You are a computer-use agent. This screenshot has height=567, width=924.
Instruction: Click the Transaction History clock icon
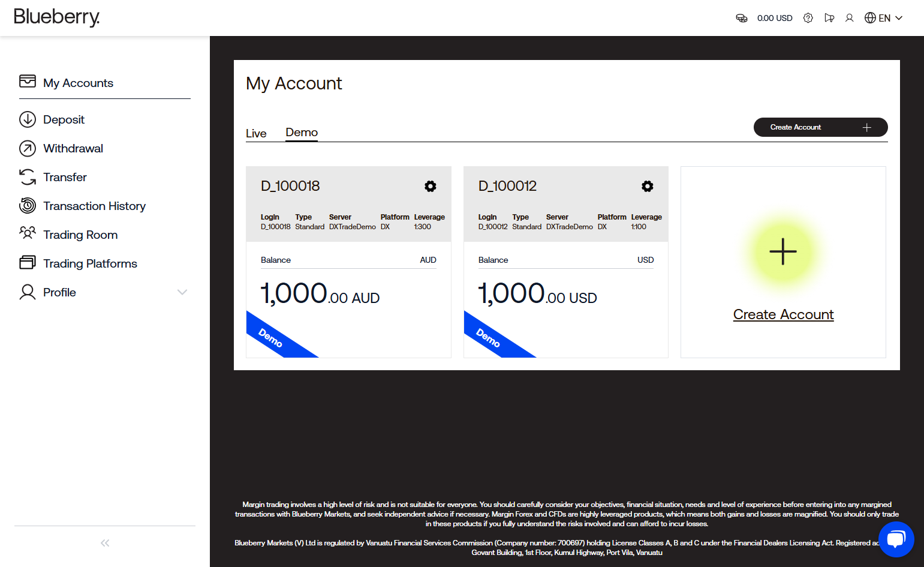coord(28,206)
